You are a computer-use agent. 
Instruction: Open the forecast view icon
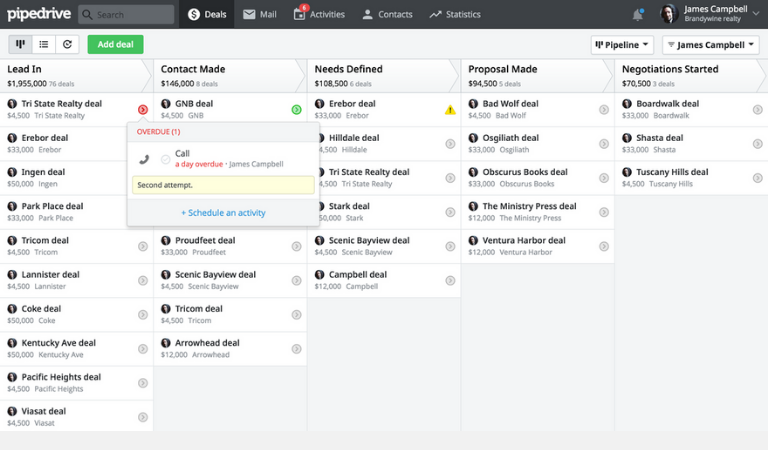pos(68,45)
